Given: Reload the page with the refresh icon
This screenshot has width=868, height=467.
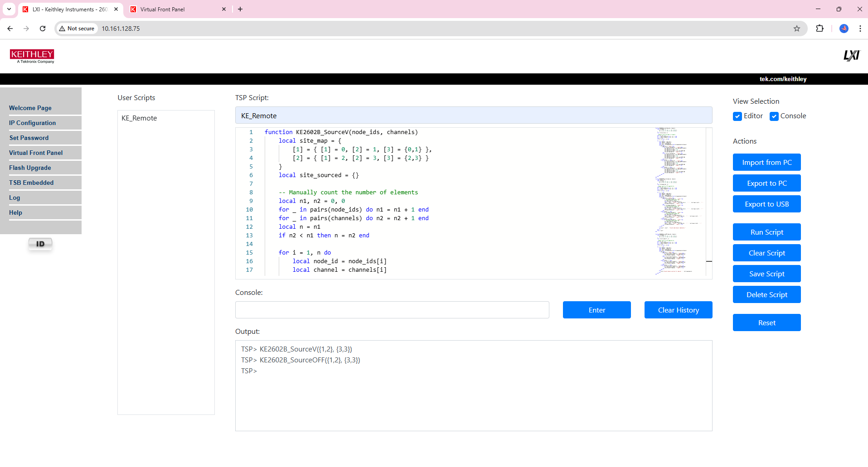Looking at the screenshot, I should (43, 29).
